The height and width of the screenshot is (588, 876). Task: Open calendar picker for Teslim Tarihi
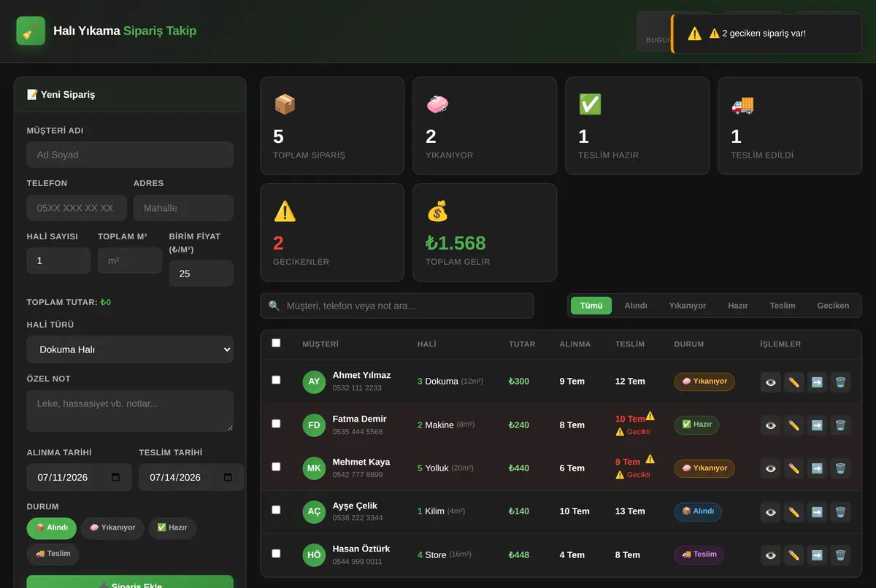pyautogui.click(x=228, y=477)
